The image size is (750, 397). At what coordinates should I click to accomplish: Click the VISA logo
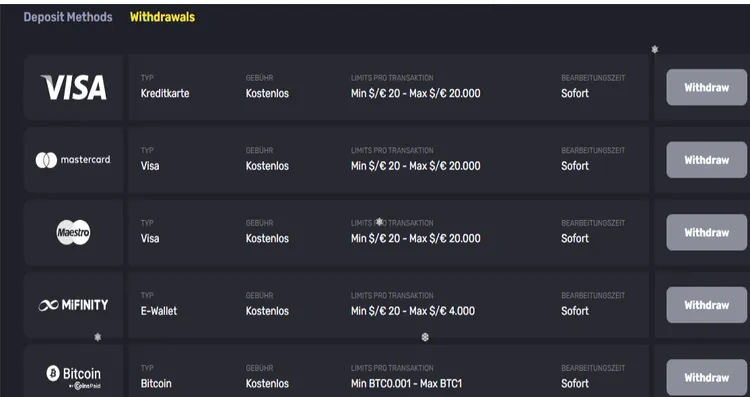[74, 87]
